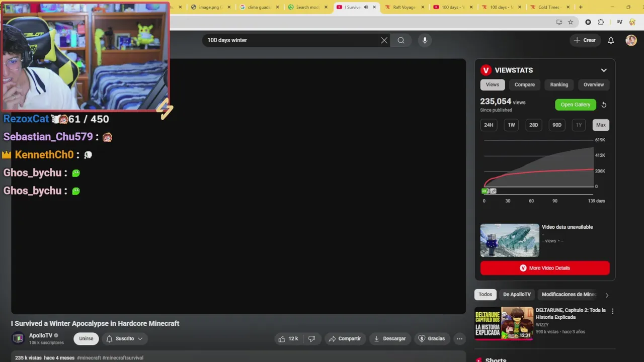
Task: Click the #minecraftsurvival hashtag
Action: [x=123, y=358]
